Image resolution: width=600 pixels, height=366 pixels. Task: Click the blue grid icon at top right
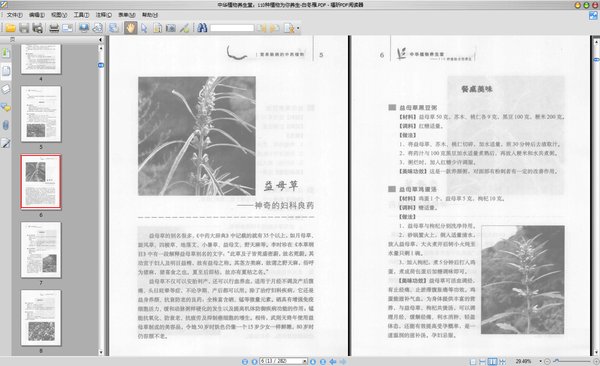[593, 16]
